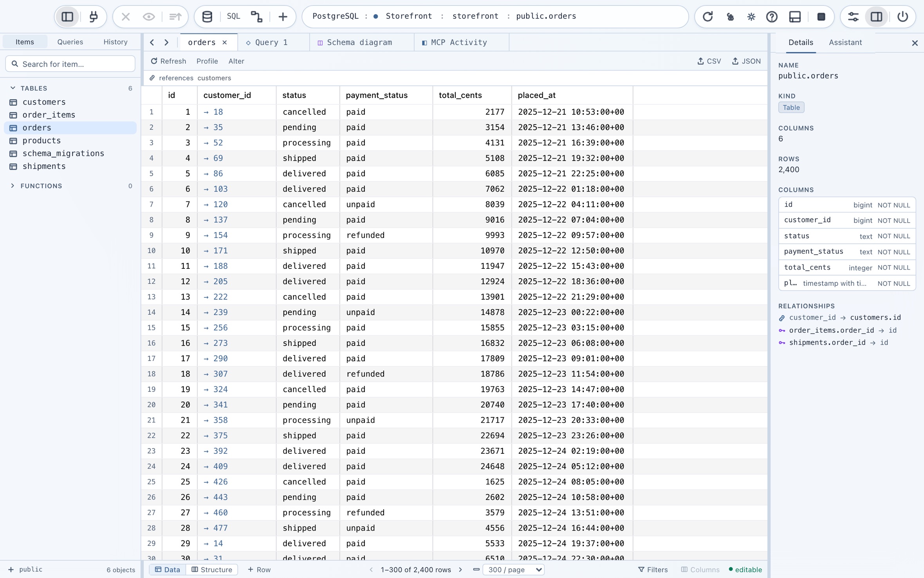Click the X cancel icon in toolbar

click(126, 16)
